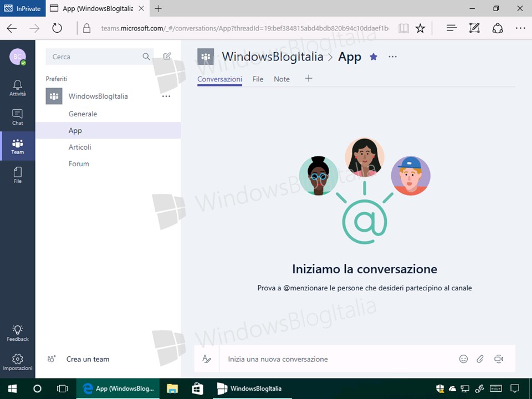Click the site lock icon in address bar
Viewport: 532px width, 399px height.
pos(86,28)
